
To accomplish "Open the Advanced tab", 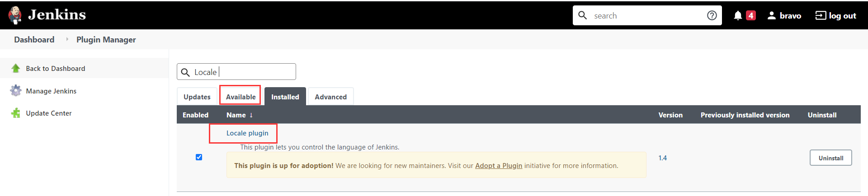I will [x=331, y=97].
